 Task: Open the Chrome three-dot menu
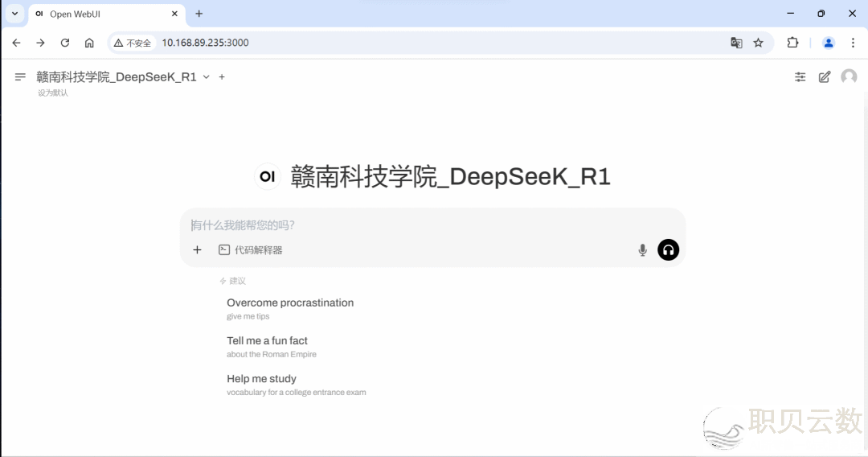point(853,43)
